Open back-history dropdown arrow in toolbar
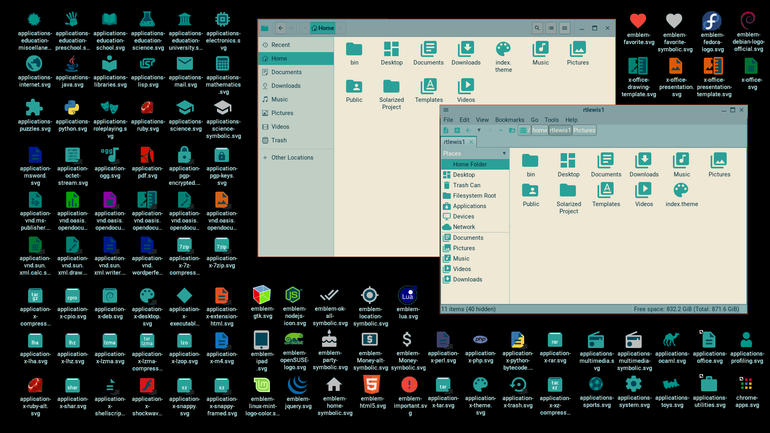 479,130
